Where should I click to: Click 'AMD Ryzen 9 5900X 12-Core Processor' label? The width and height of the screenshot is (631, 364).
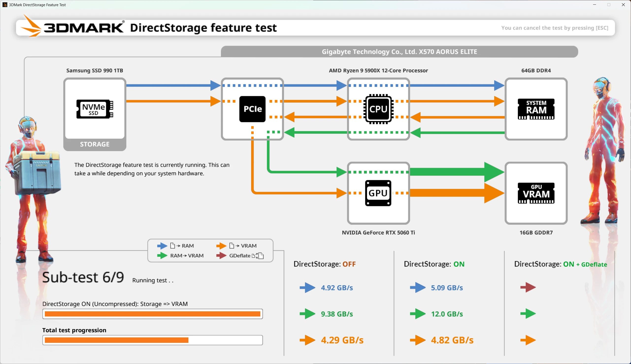(378, 70)
